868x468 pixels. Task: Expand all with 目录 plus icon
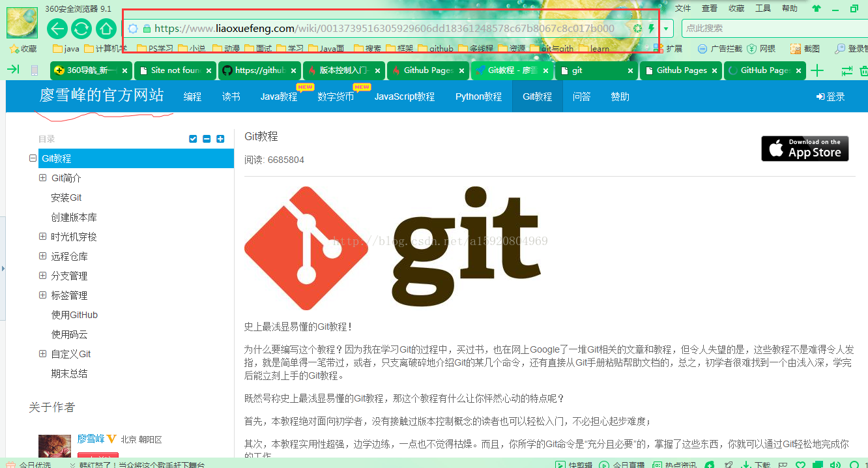[x=220, y=139]
